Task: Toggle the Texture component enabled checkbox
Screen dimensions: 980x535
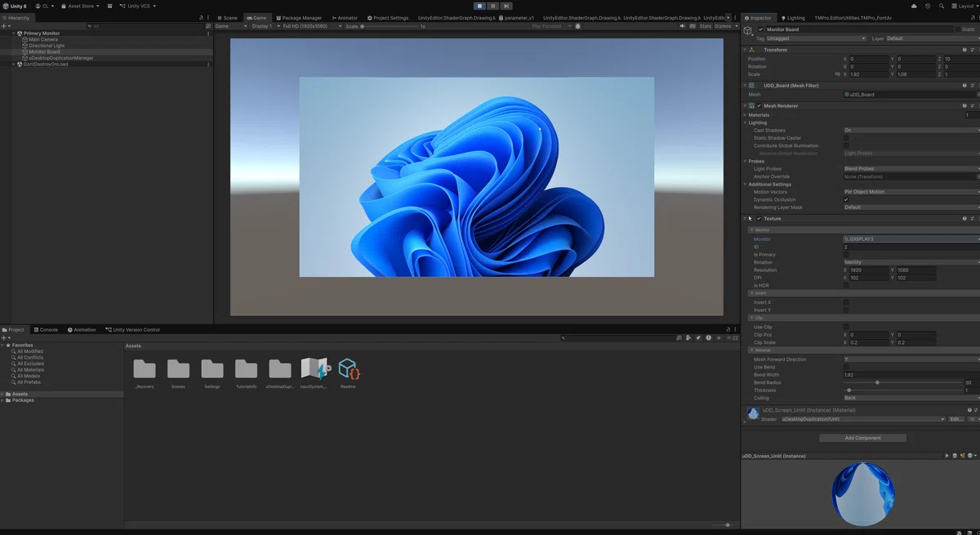Action: pos(759,219)
